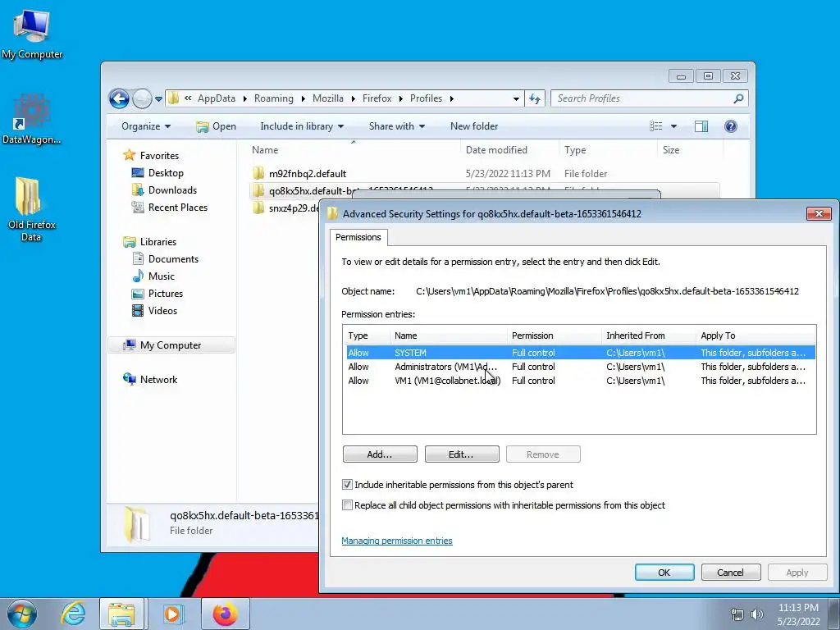Show the preview pane
Viewport: 840px width, 630px height.
click(x=701, y=126)
